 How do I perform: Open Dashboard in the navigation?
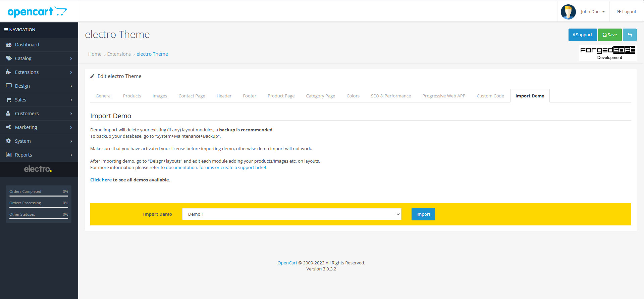point(39,45)
